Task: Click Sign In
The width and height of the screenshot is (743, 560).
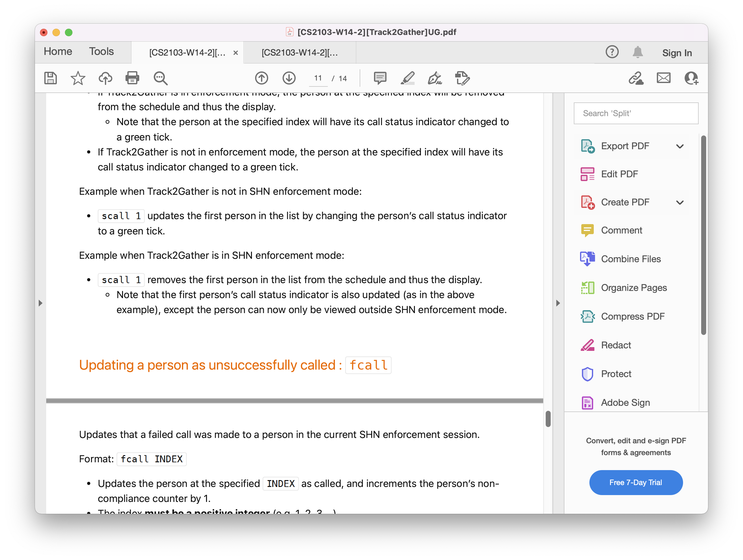Action: 677,53
